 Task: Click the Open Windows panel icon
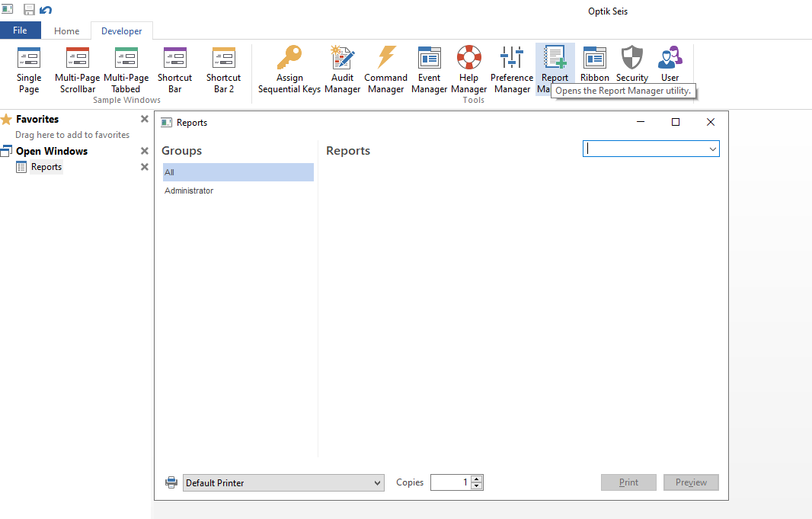(6, 151)
